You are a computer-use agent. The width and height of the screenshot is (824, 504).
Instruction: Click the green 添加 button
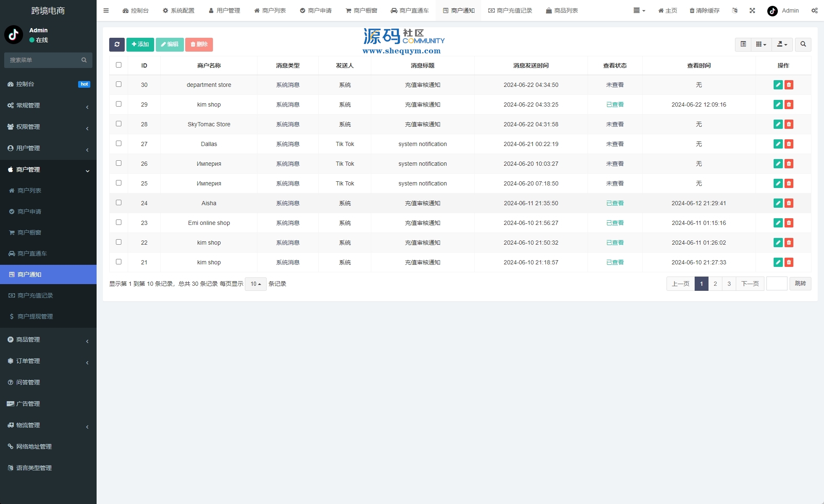point(140,44)
